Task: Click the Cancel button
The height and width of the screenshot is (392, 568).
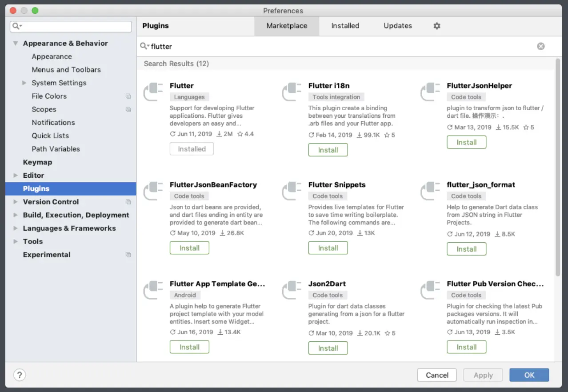Action: point(437,375)
